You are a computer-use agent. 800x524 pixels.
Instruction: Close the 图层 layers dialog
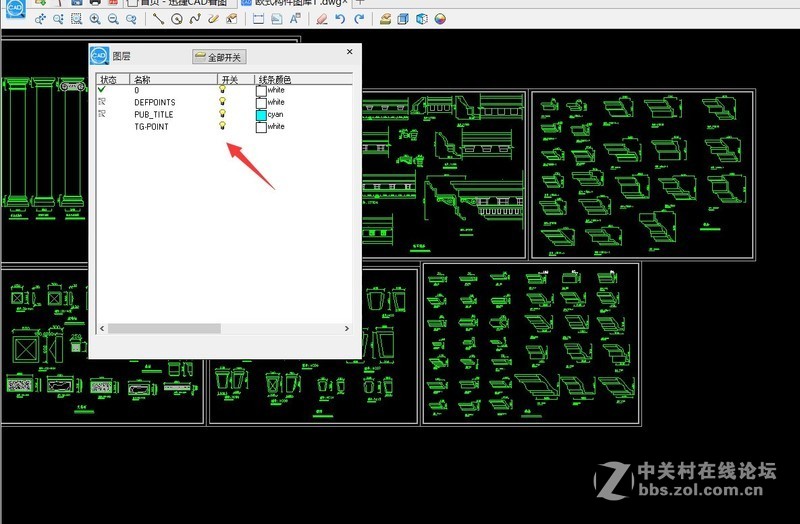(x=349, y=52)
